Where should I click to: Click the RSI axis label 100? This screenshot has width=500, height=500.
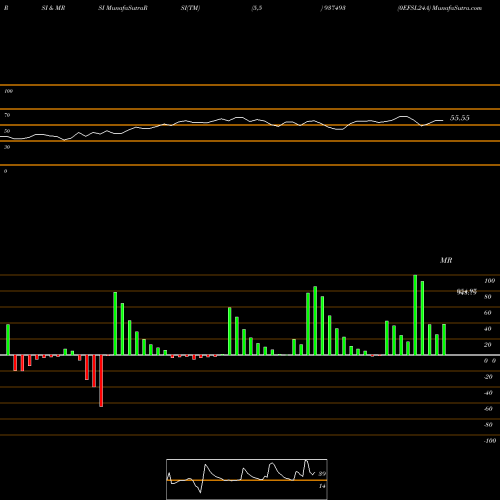click(8, 91)
